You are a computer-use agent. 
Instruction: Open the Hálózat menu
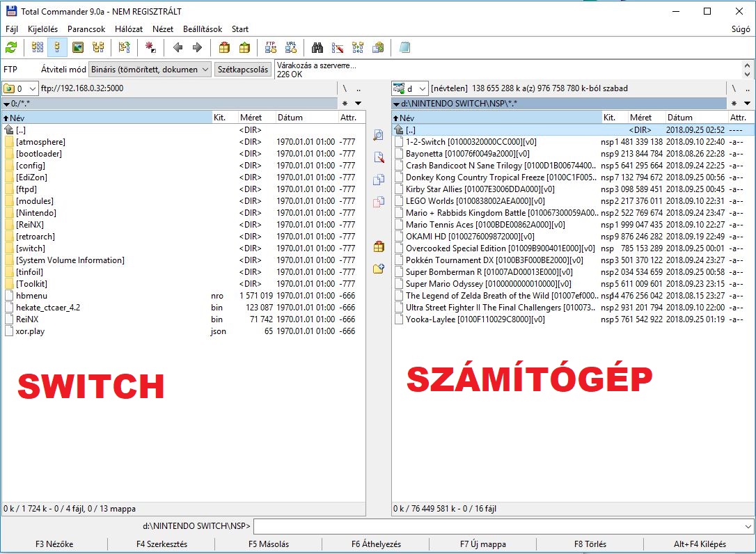pyautogui.click(x=129, y=29)
